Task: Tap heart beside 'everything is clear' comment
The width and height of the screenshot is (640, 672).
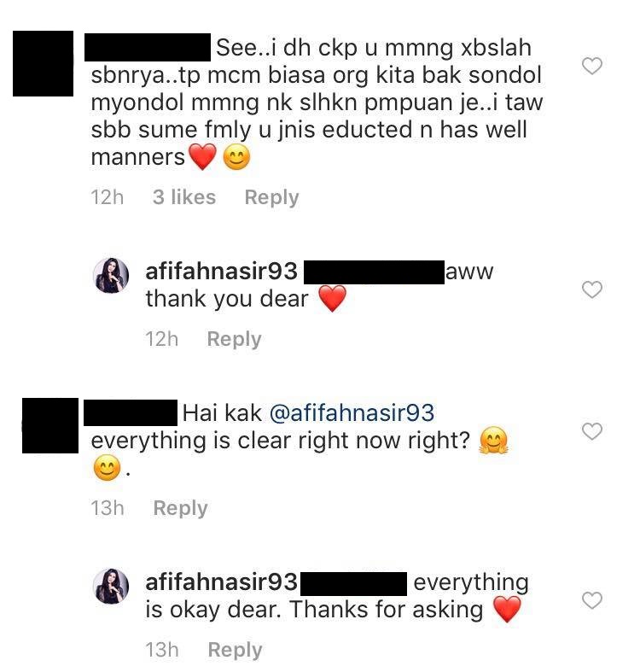Action: (592, 431)
